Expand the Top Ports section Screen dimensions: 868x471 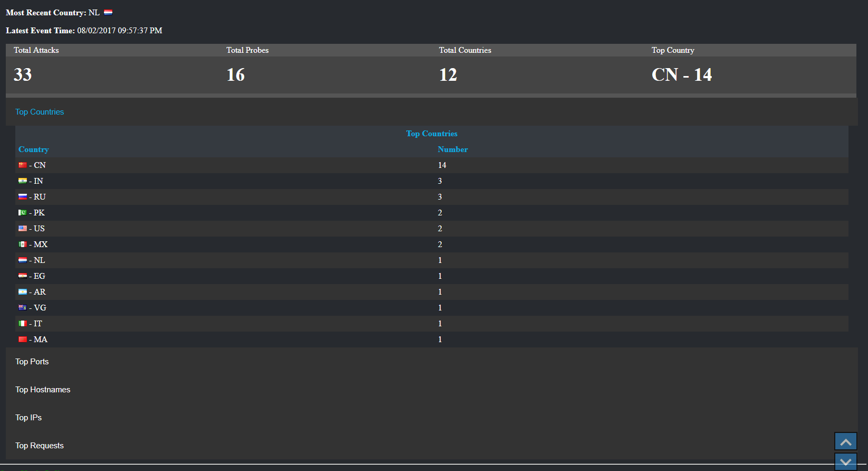pyautogui.click(x=32, y=362)
